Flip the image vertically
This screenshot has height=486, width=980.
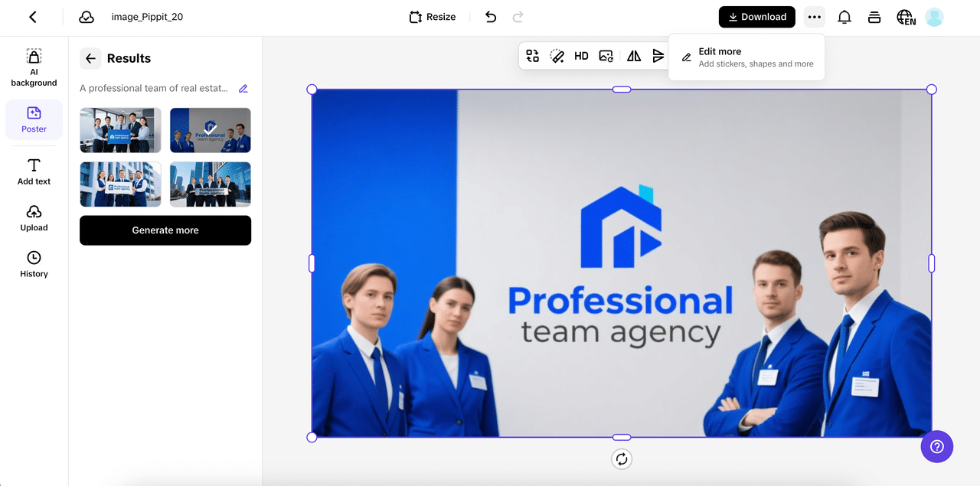(658, 56)
